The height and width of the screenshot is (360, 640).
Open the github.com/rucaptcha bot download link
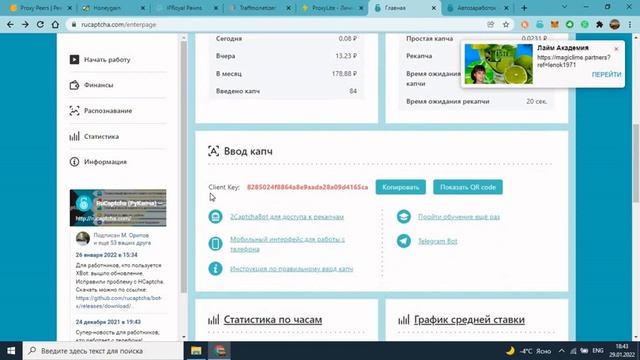[119, 302]
